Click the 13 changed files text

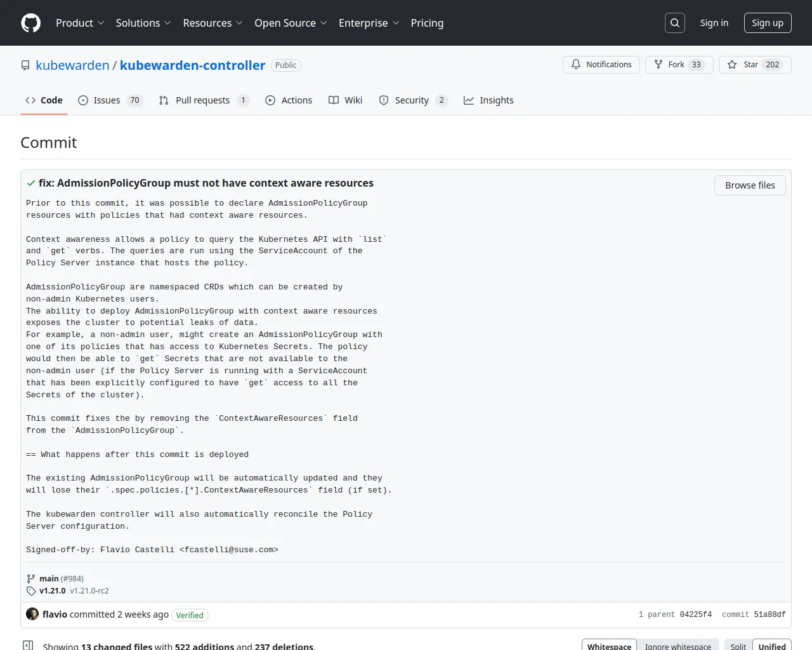tap(117, 646)
